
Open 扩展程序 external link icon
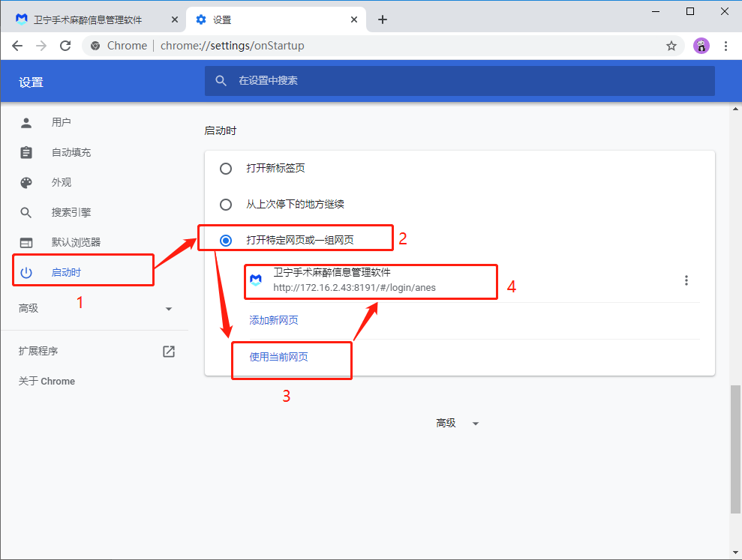(x=169, y=352)
